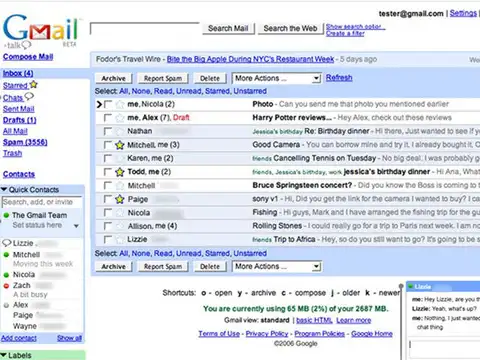
Task: Open the Drafts (1) folder
Action: click(x=20, y=120)
